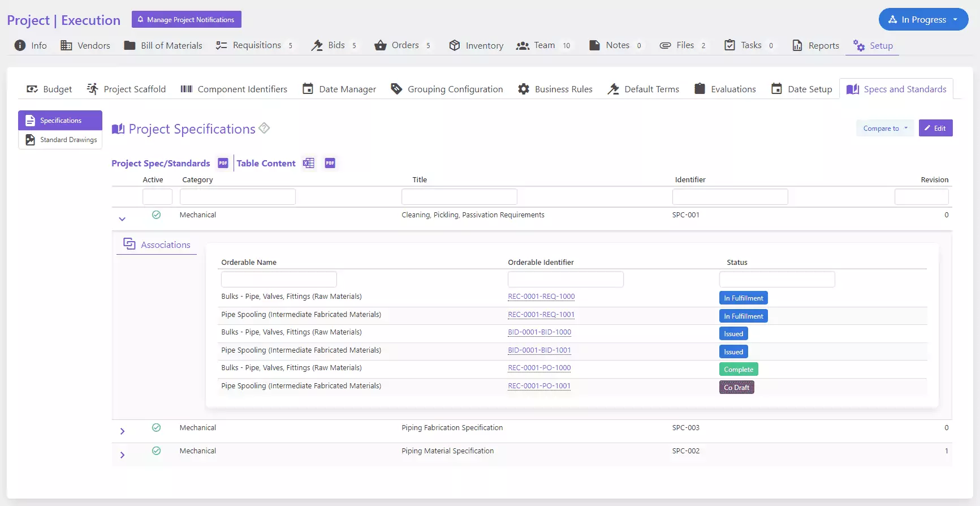Click the Table Content heading

(266, 163)
